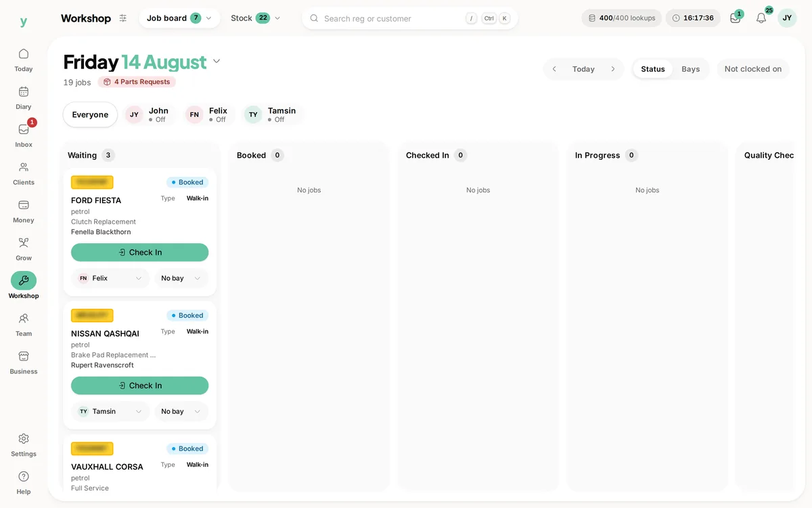The width and height of the screenshot is (812, 508).
Task: Open the notifications bell
Action: (x=761, y=18)
